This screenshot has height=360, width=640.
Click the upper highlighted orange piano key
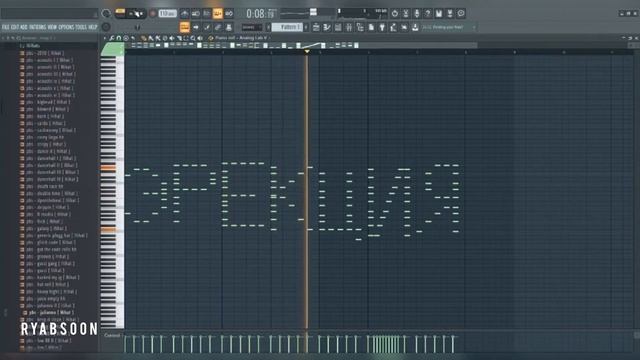(x=108, y=167)
